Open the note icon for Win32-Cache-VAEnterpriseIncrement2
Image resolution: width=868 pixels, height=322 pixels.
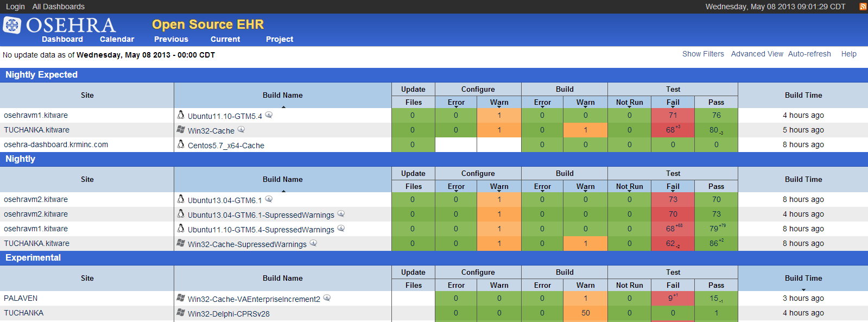[327, 298]
